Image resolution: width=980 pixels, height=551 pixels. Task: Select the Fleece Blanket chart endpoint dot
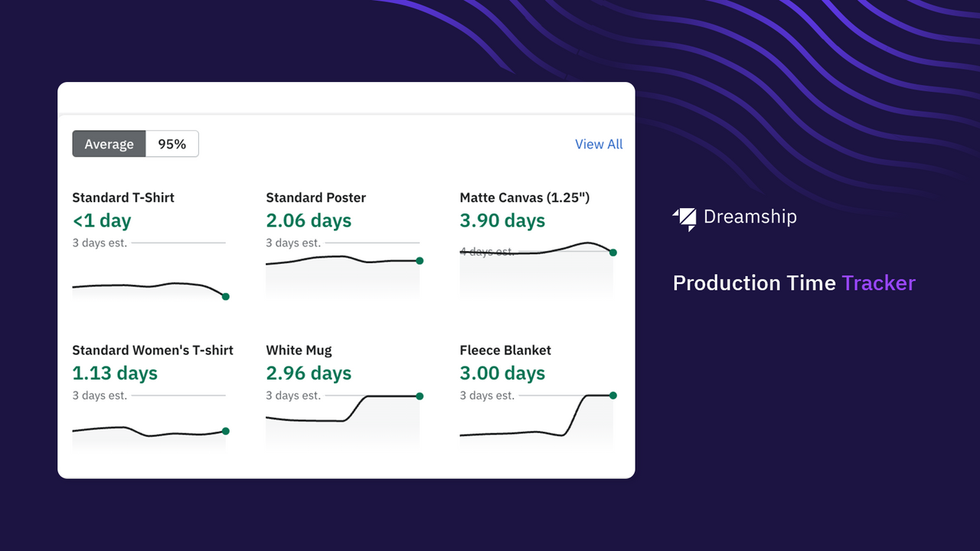click(612, 396)
